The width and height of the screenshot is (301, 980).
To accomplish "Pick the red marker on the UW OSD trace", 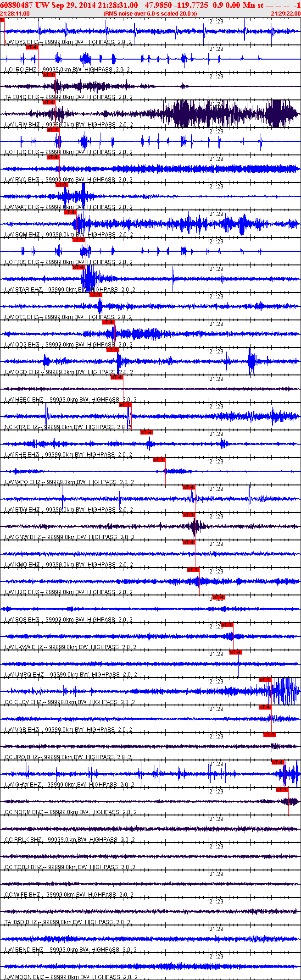I will click(x=112, y=349).
